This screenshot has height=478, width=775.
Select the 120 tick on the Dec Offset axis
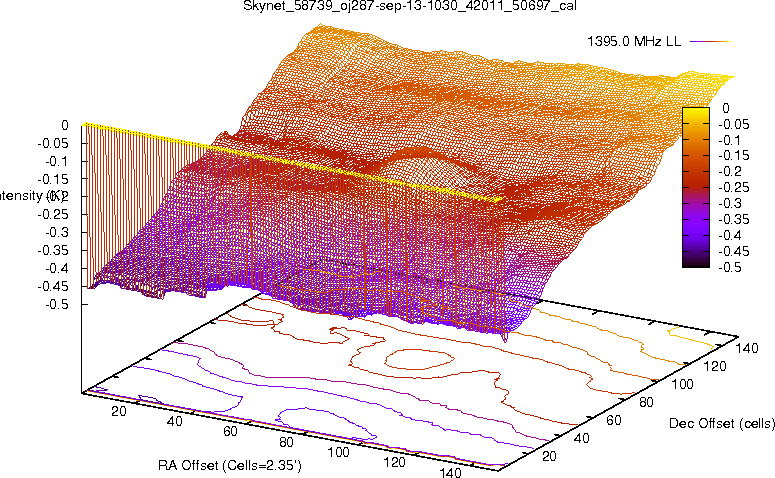coord(715,366)
